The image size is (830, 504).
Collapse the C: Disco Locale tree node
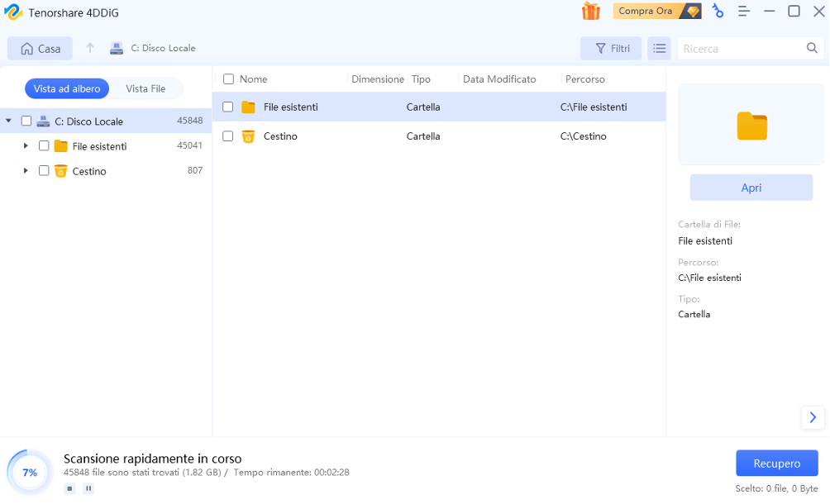point(8,121)
